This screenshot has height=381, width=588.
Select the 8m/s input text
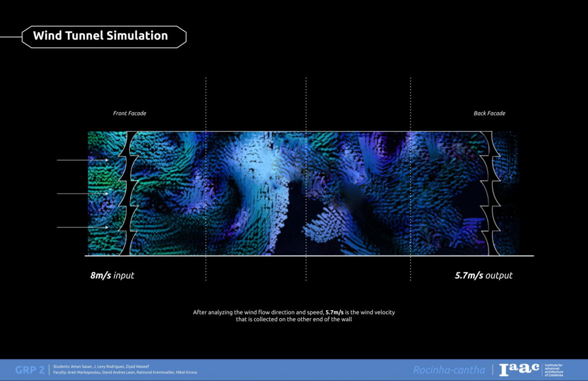[112, 275]
